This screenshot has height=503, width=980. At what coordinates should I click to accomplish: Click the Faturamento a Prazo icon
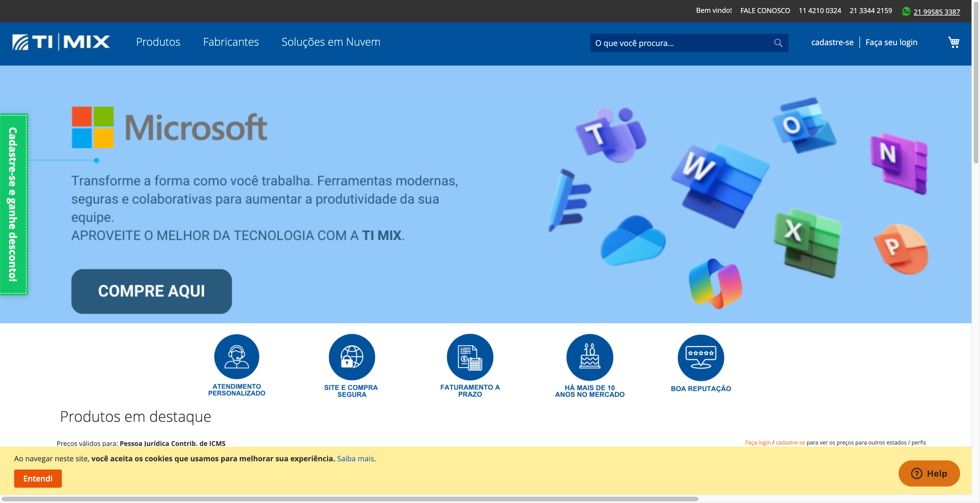click(470, 357)
